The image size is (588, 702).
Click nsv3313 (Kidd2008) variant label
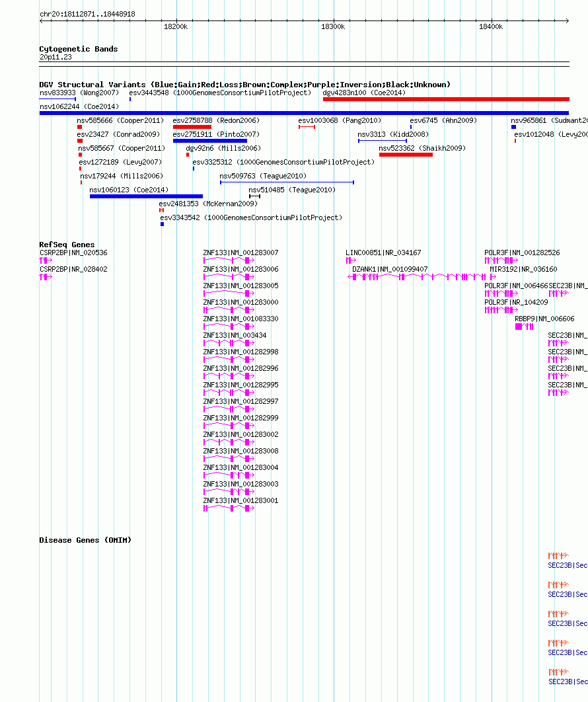(393, 134)
